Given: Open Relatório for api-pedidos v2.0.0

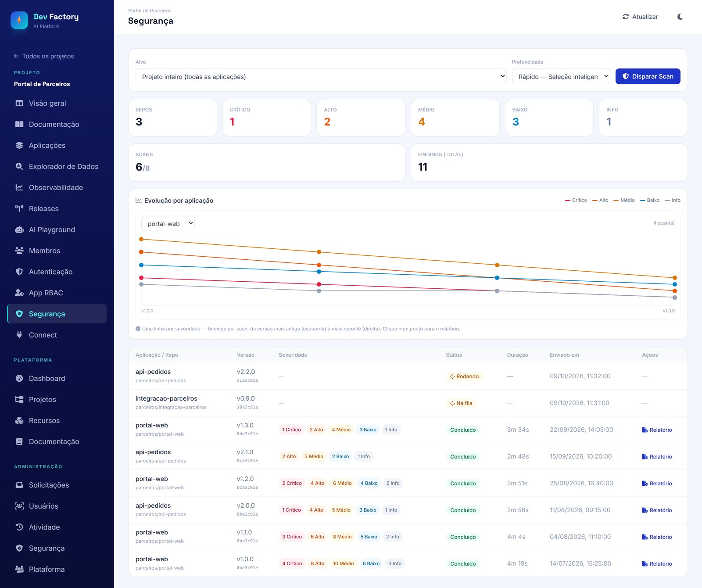Looking at the screenshot, I should [657, 510].
